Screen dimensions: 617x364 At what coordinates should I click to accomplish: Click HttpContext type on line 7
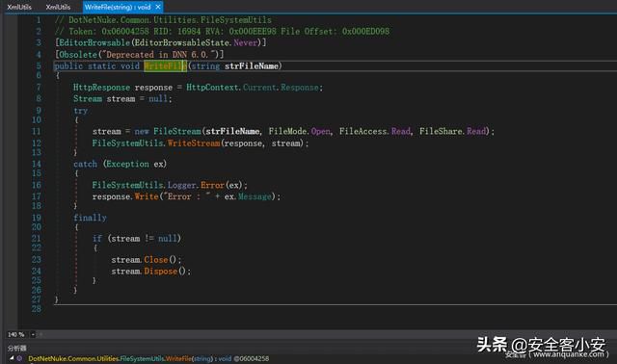point(212,88)
